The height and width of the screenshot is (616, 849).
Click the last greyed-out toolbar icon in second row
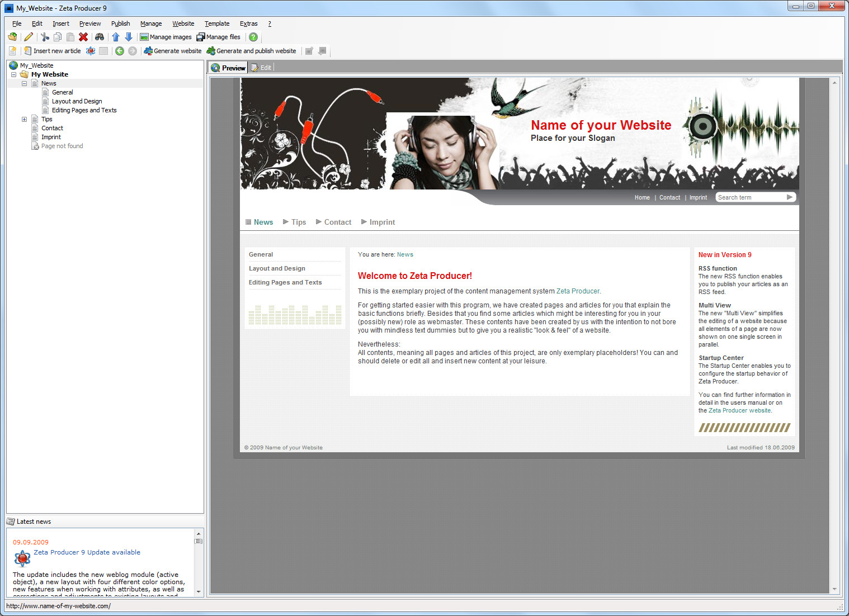322,51
